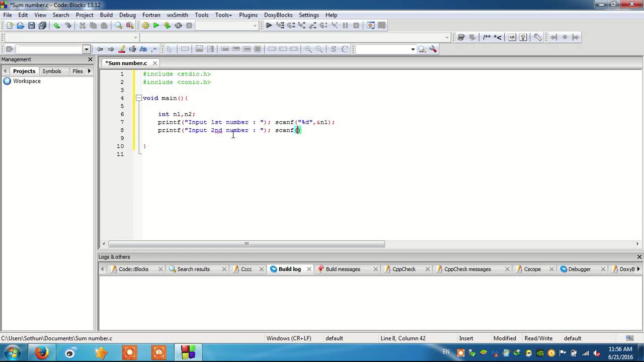The height and width of the screenshot is (362, 644).
Task: Collapse the main function fold marker
Action: [x=138, y=98]
